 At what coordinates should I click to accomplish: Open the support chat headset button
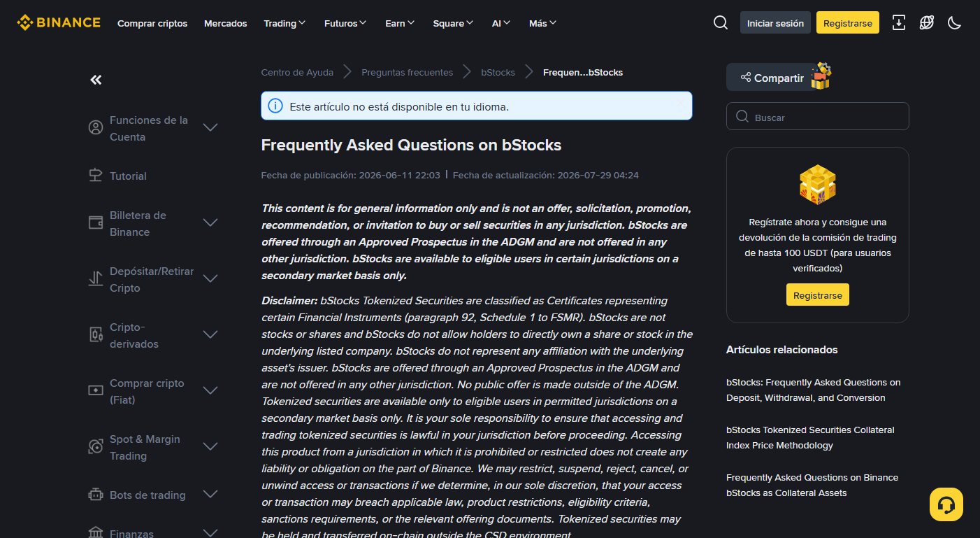coord(946,504)
